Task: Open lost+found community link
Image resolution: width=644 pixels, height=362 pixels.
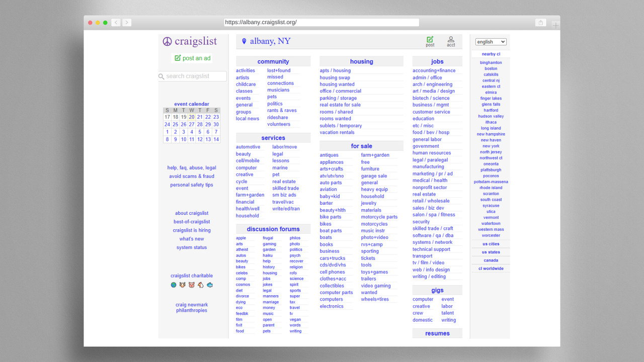Action: click(x=279, y=71)
